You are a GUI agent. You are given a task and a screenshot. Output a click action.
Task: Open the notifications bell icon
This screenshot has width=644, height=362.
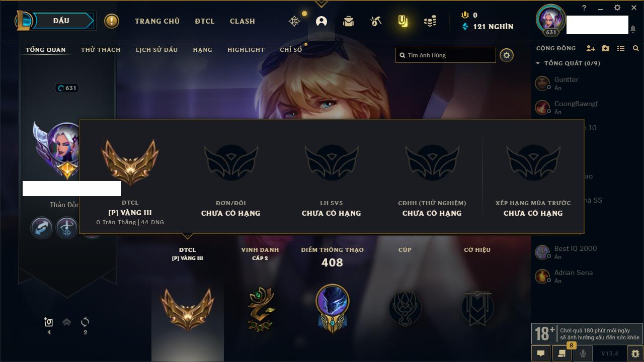click(632, 29)
